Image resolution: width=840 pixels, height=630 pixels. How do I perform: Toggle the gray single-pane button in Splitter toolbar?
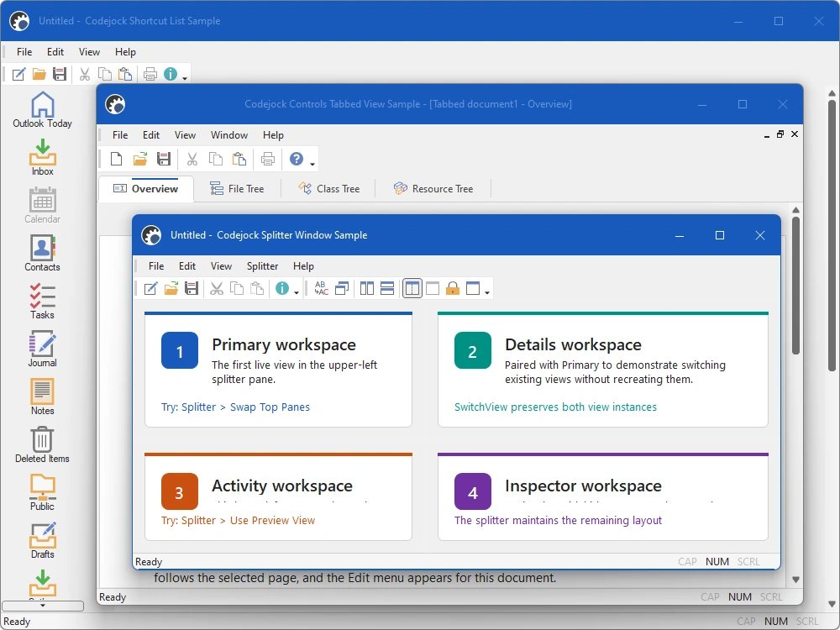pyautogui.click(x=433, y=288)
